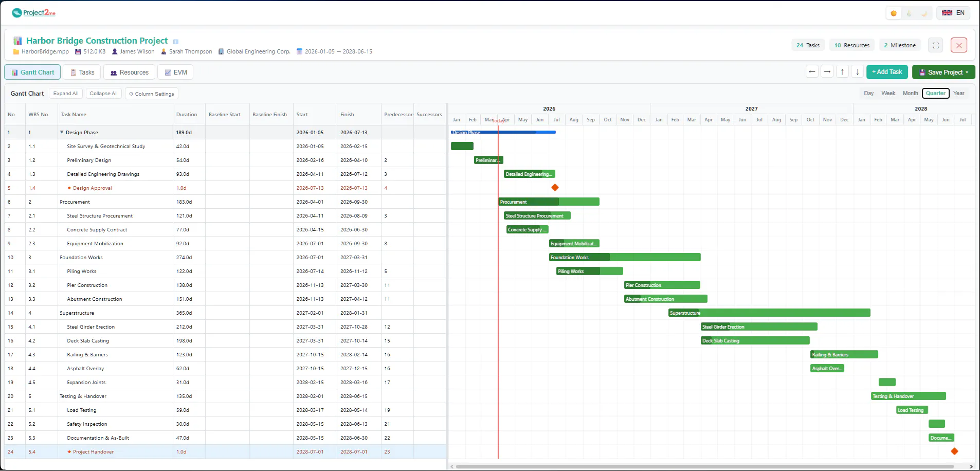Click the Superstructure Gantt bar
Screen dimensions: 980x471
point(769,313)
